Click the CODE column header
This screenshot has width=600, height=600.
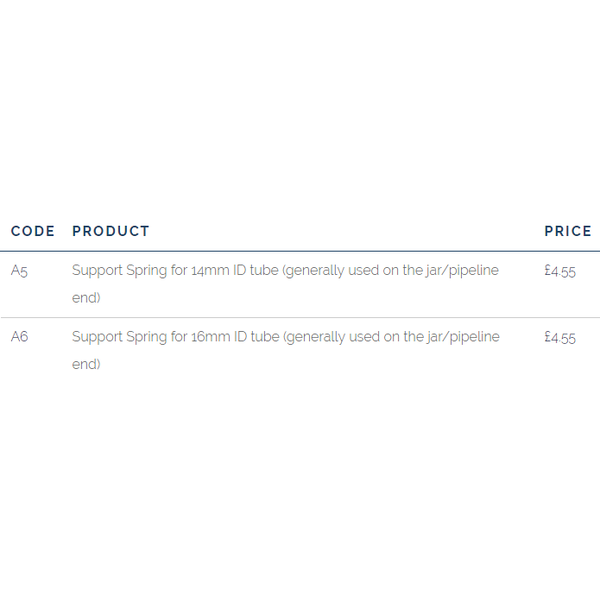point(33,231)
